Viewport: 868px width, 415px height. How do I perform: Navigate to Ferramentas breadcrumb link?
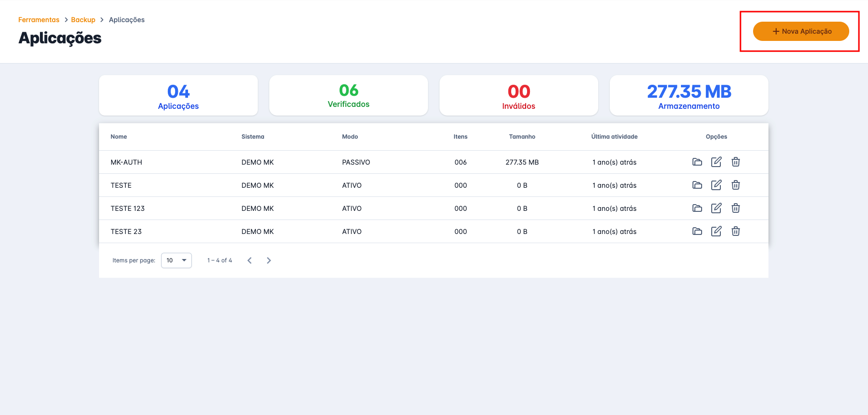pos(39,20)
